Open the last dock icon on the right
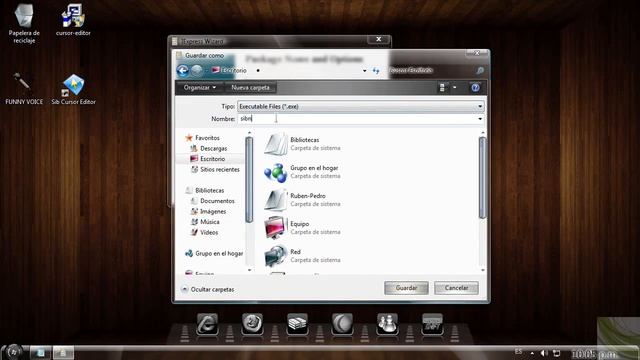The width and height of the screenshot is (640, 360). pos(432,324)
